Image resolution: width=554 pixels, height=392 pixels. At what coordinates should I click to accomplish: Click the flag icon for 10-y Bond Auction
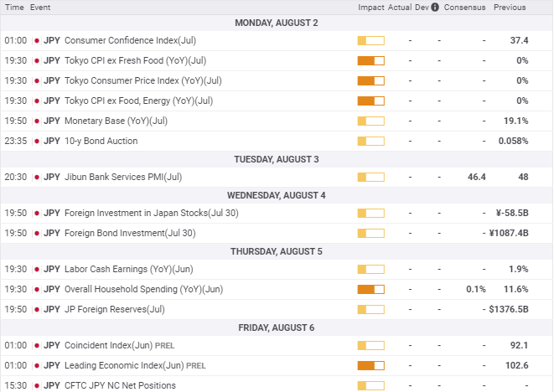(x=36, y=141)
